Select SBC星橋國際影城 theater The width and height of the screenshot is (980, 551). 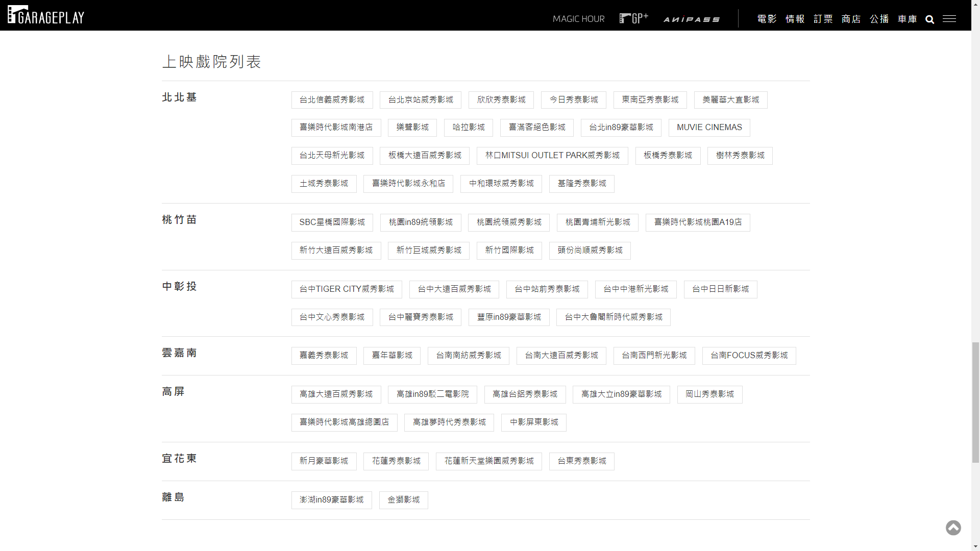click(x=332, y=222)
